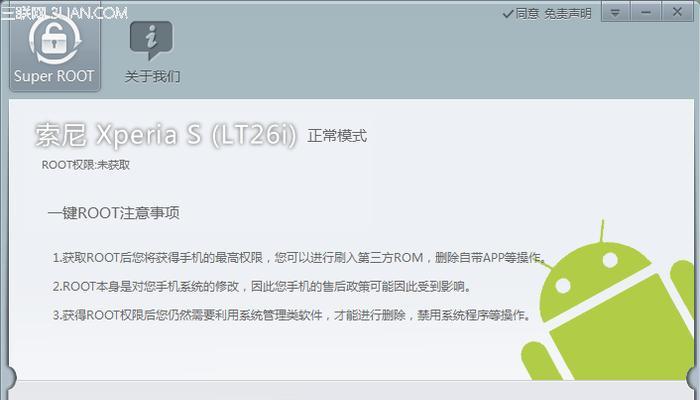Select note 2 about 售后政策 impact
Screen dimensions: 700x400
point(262,286)
